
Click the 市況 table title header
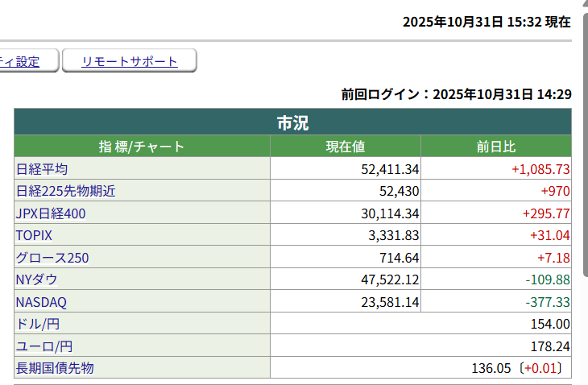click(x=292, y=122)
